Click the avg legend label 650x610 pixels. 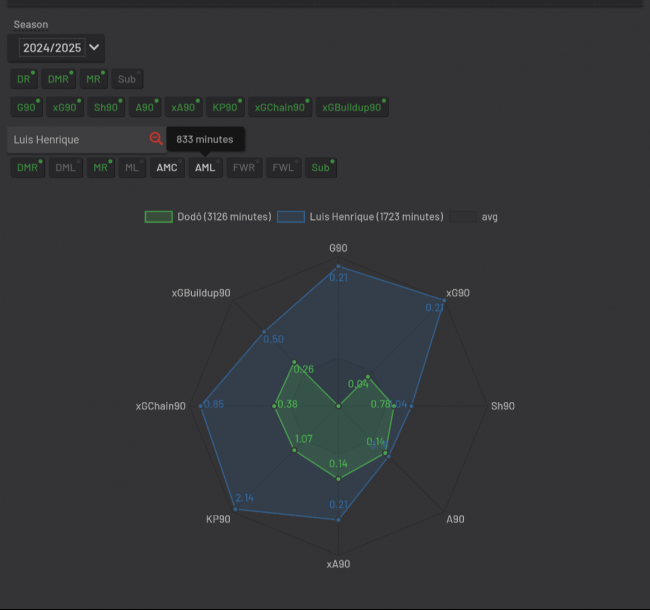tap(490, 217)
